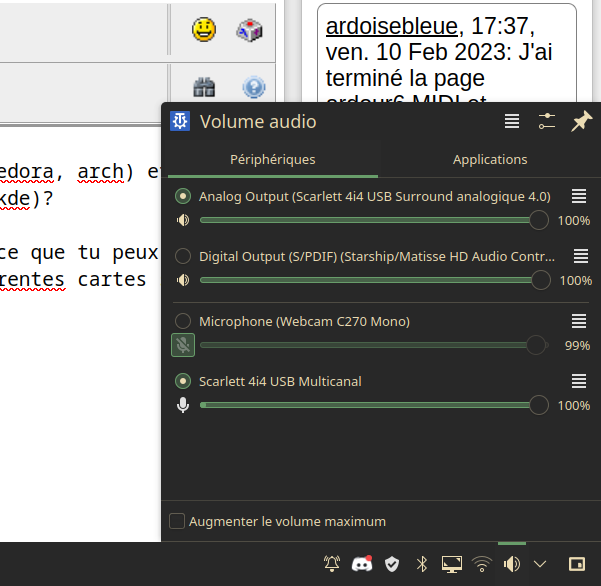Open options menu for Webcam C270 Microphone
The image size is (601, 586).
[579, 321]
